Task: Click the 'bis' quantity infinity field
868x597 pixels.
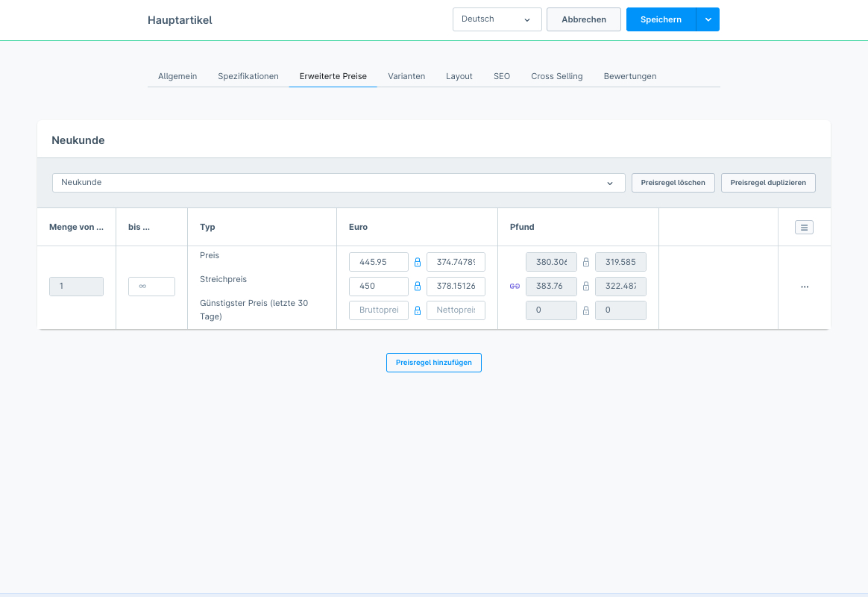Action: click(151, 287)
